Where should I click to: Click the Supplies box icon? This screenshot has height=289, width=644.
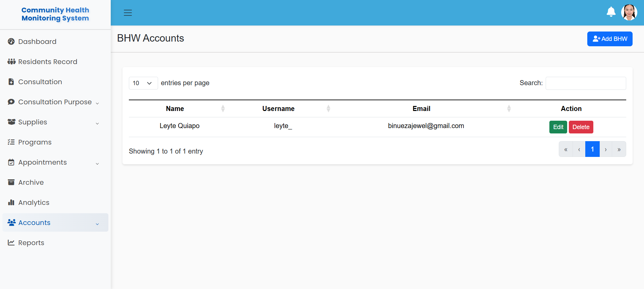[11, 122]
